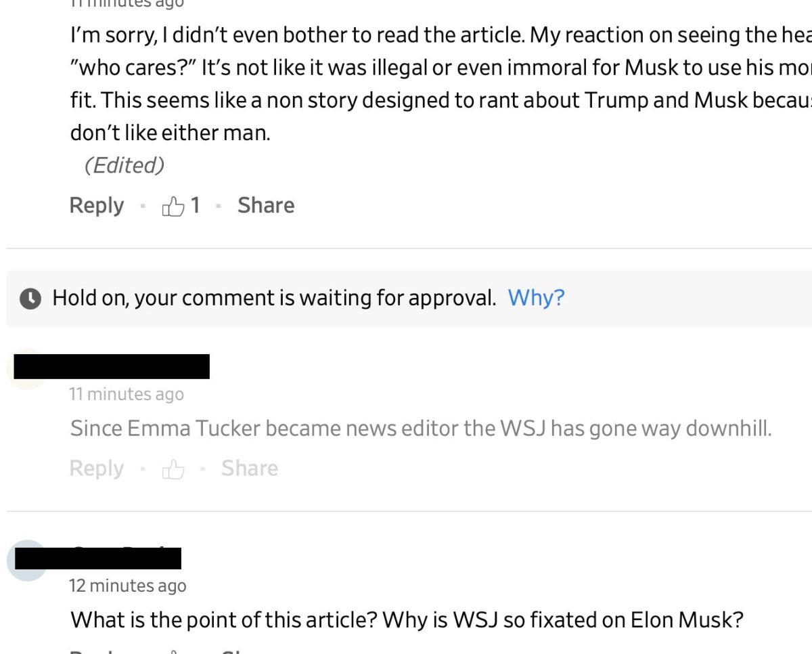Reply to the Emma Tucker comment
This screenshot has width=812, height=654.
coord(96,468)
